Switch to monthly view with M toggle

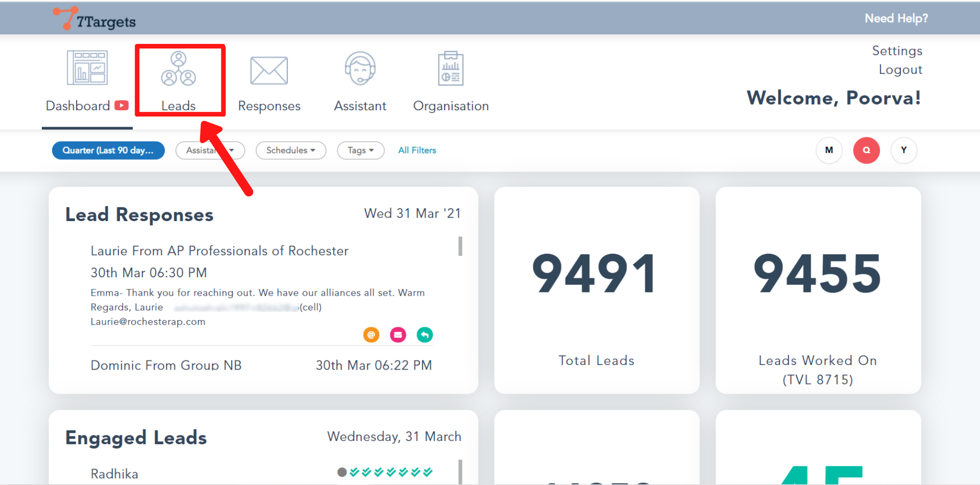click(829, 150)
